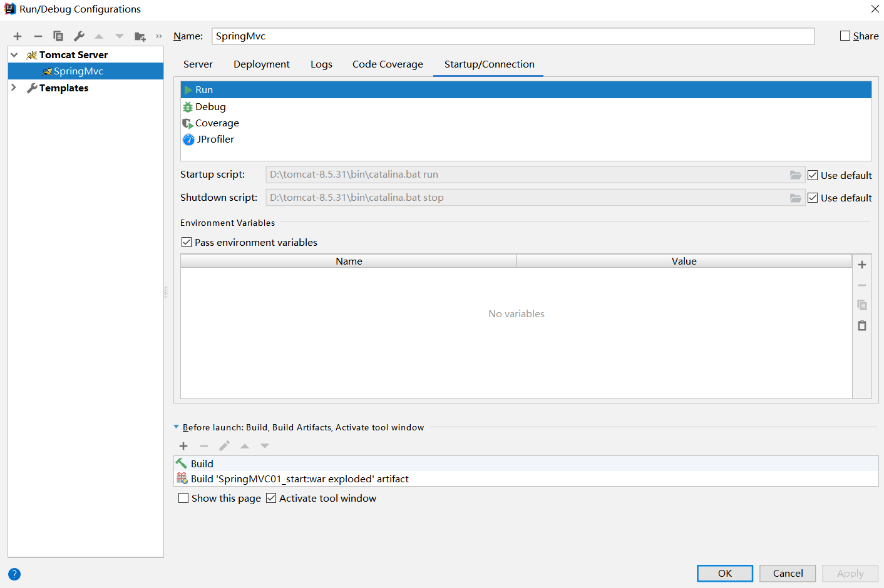
Task: Enable Show this page checkbox
Action: [183, 498]
